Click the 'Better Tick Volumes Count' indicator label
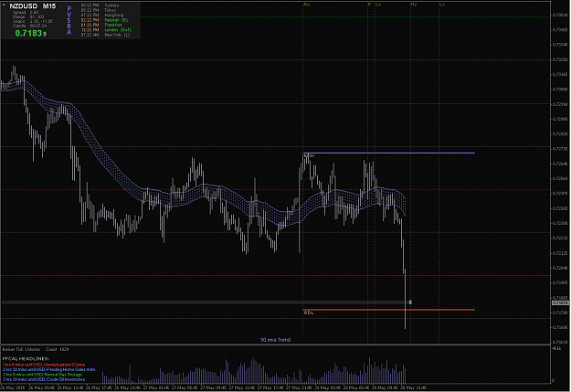 (36, 349)
